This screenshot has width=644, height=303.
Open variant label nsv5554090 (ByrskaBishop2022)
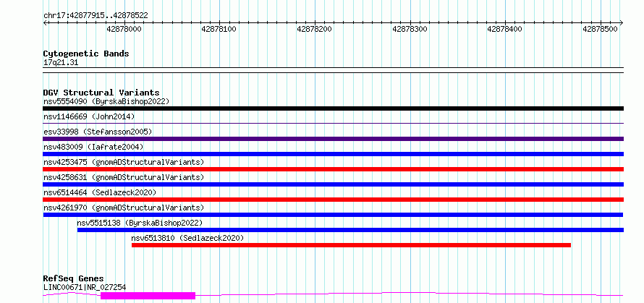point(106,101)
